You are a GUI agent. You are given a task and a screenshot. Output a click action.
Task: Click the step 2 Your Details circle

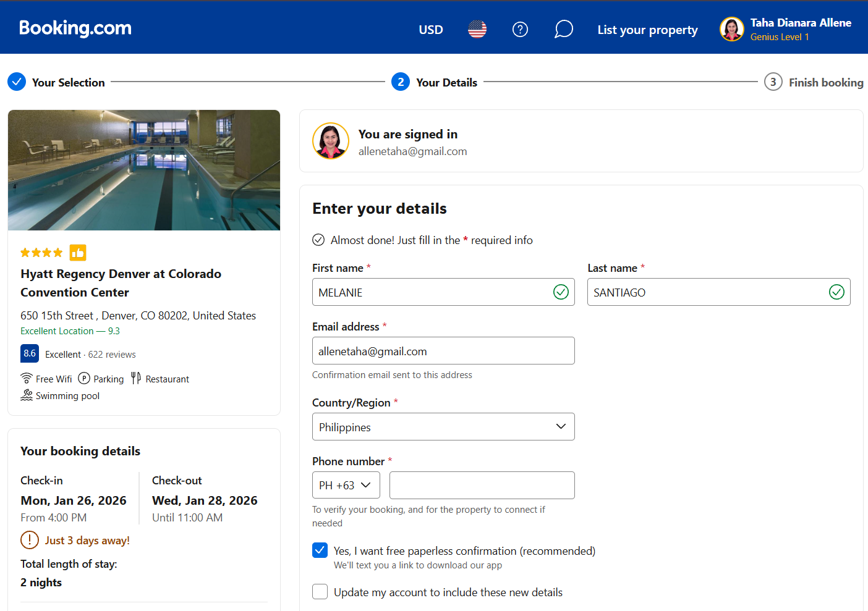(x=401, y=82)
